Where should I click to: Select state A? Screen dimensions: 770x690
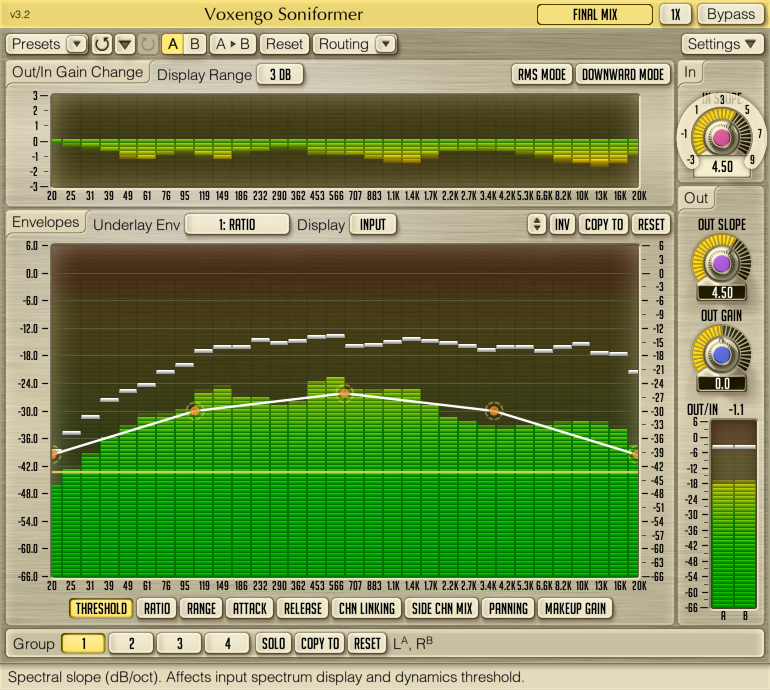pyautogui.click(x=173, y=44)
